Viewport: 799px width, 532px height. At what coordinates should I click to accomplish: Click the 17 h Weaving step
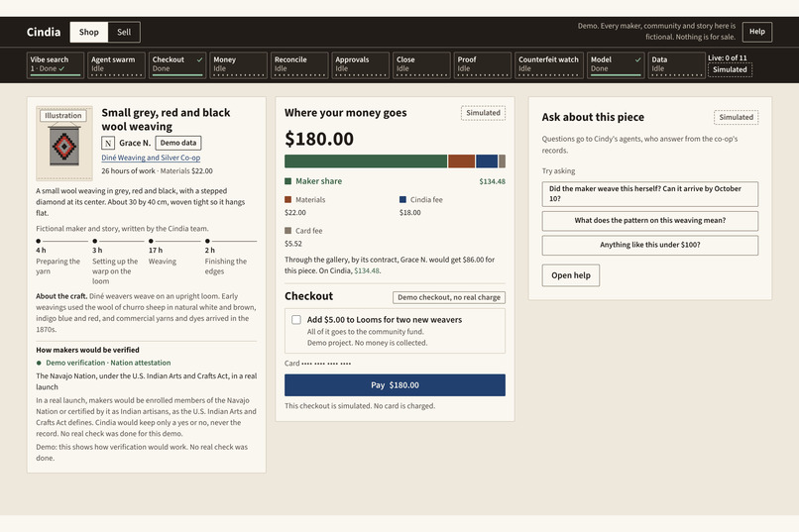coord(174,252)
